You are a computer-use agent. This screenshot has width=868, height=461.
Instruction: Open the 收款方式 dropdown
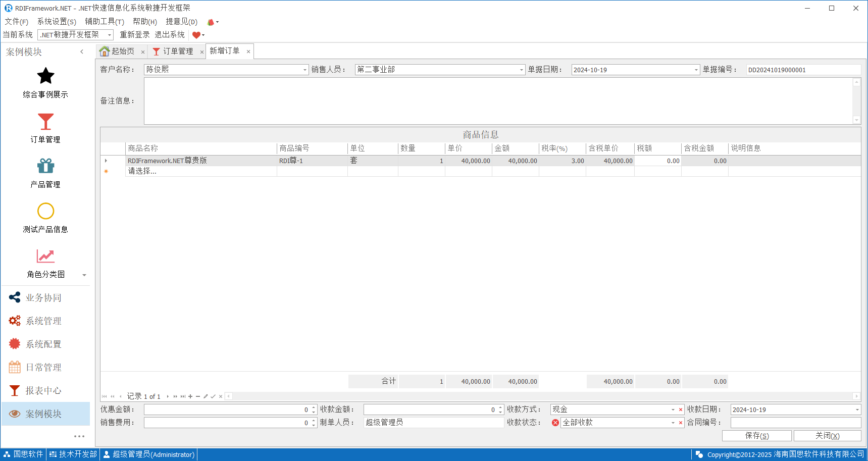[x=673, y=409]
